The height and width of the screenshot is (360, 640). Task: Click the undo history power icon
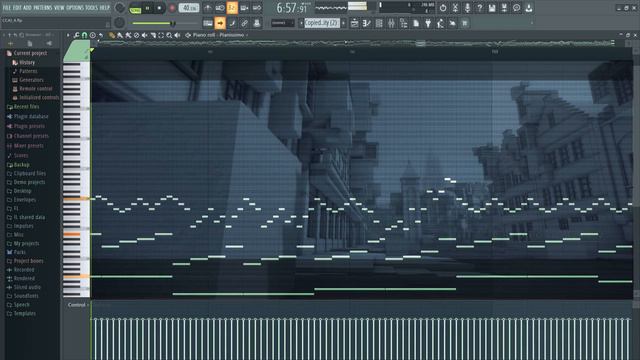point(443,8)
